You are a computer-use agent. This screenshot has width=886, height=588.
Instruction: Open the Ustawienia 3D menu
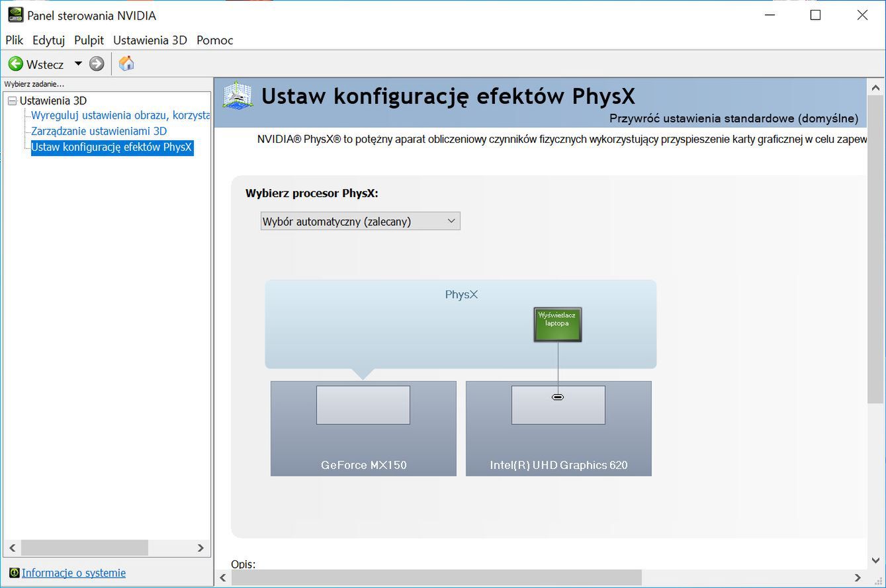click(150, 40)
